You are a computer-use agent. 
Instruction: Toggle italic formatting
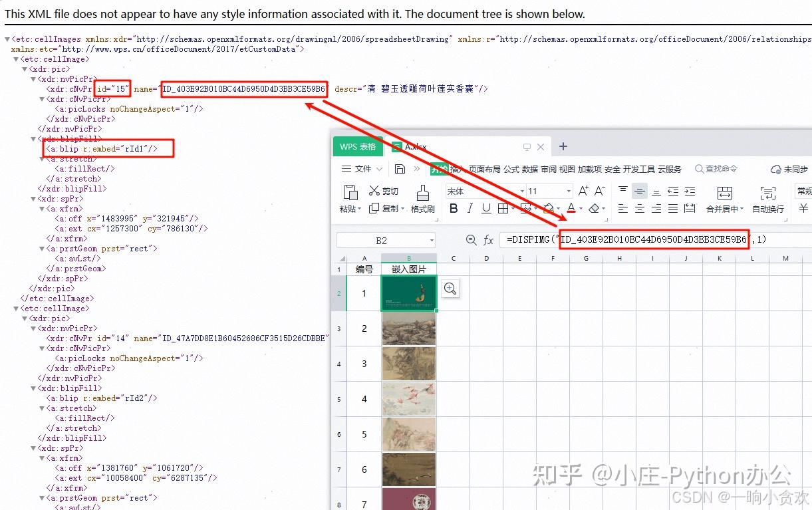click(471, 208)
